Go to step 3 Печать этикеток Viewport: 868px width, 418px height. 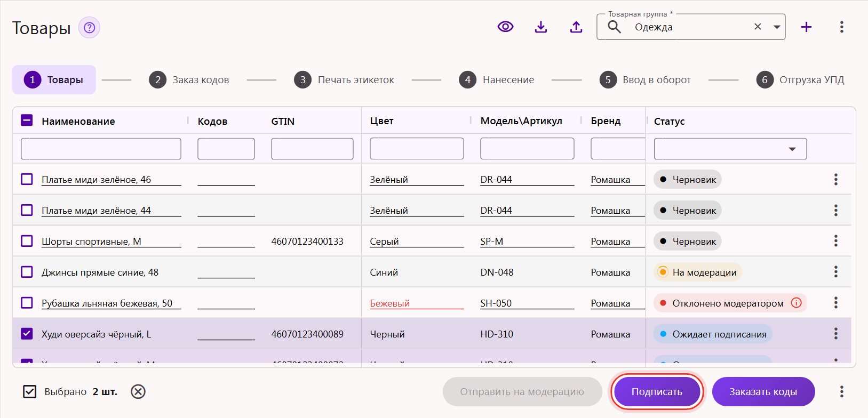344,80
